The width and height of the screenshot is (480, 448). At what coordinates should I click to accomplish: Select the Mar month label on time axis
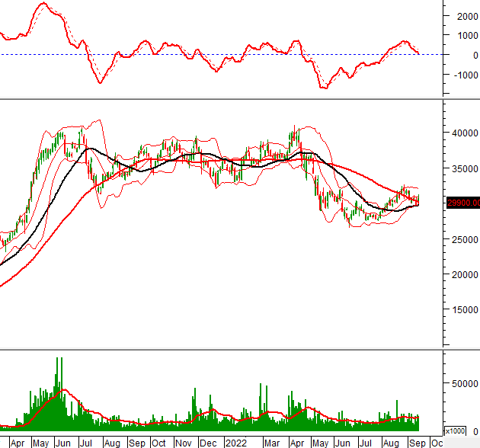(272, 443)
